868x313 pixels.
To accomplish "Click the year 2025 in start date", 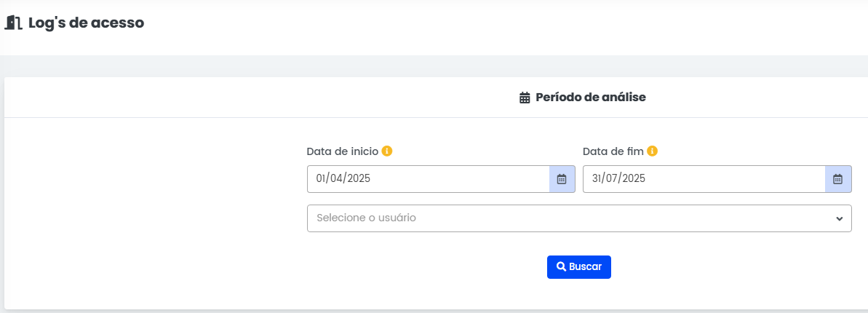I will pyautogui.click(x=358, y=179).
